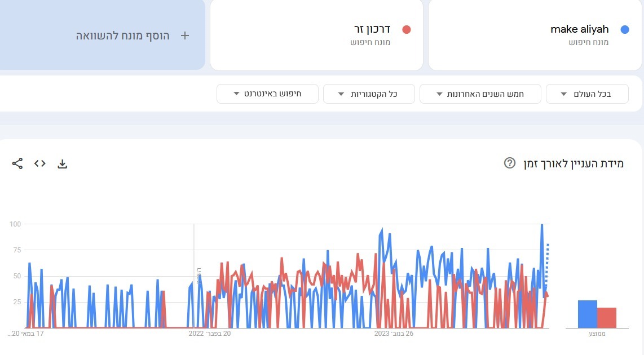Click the blue average bar for make aliyah
Viewport: 644px width, 355px height.
pyautogui.click(x=587, y=314)
